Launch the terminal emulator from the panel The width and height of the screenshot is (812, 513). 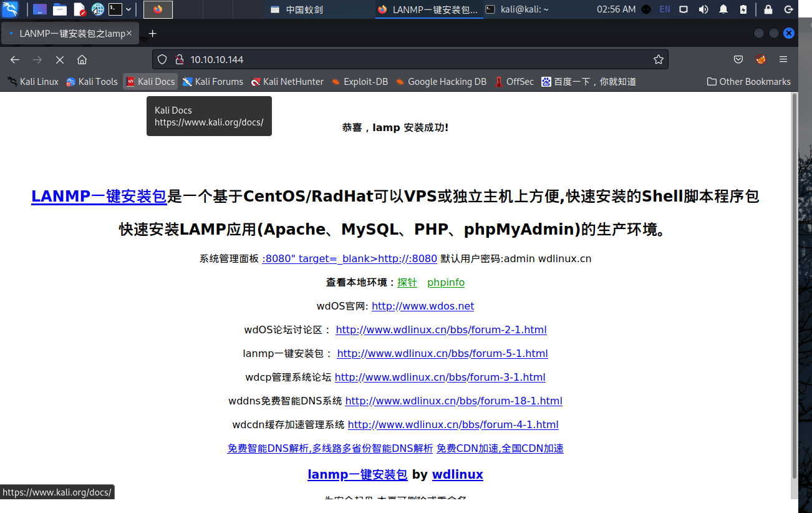(115, 9)
